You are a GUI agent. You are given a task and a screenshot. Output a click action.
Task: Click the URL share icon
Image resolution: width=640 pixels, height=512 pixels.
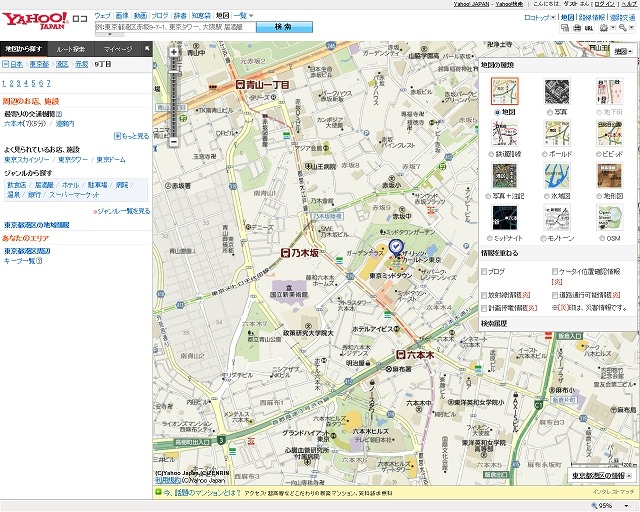(589, 28)
